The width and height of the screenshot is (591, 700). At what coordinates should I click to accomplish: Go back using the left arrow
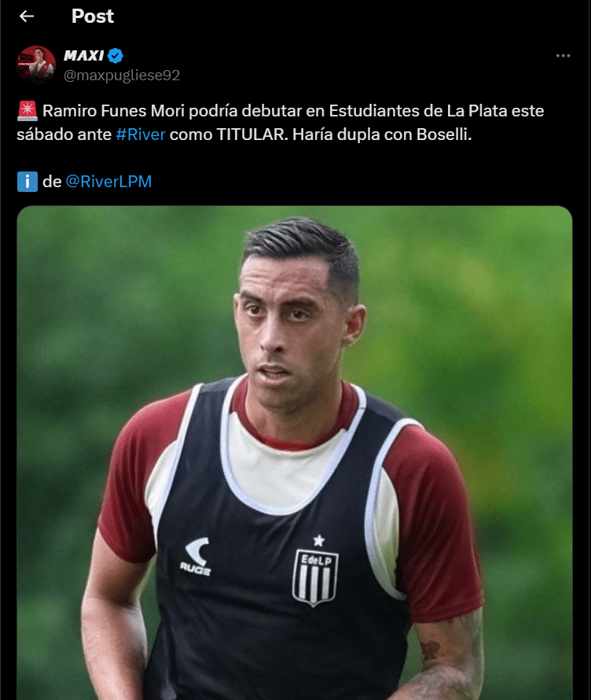coord(27,17)
